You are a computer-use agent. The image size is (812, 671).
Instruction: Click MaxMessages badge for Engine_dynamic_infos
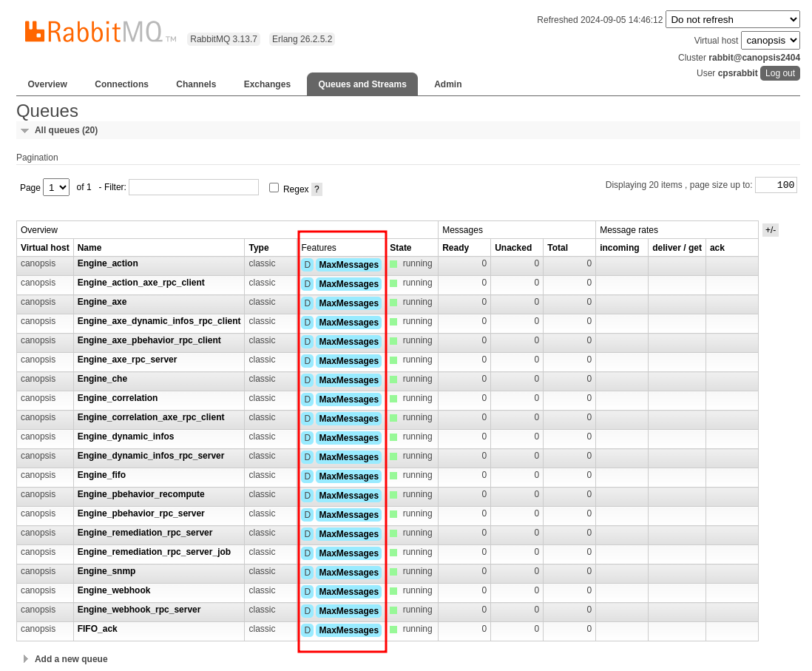pos(348,438)
